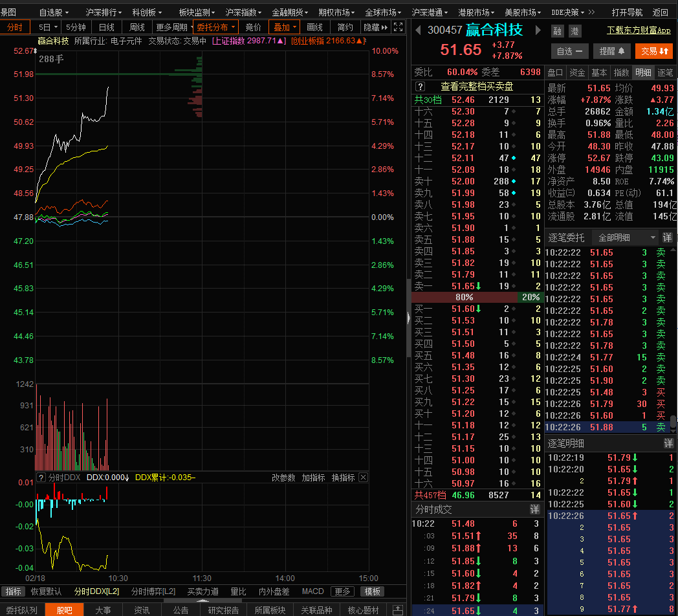Select the 资金 tab
Viewport: 678px width, 616px height.
click(577, 72)
